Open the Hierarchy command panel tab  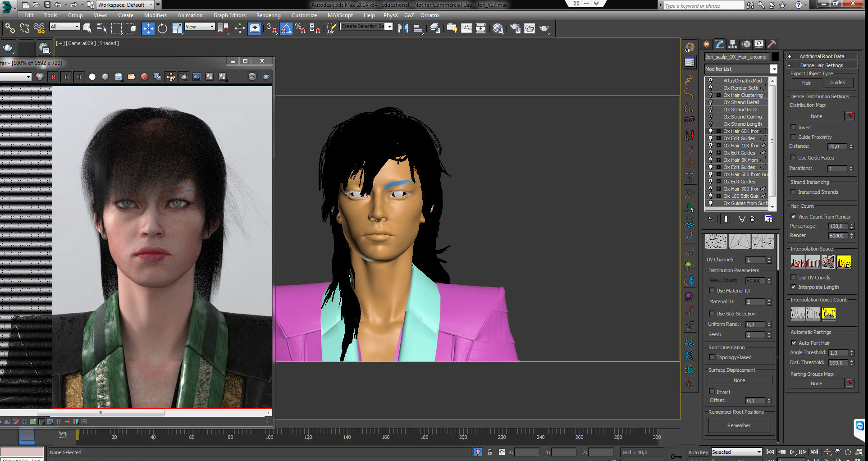coord(732,44)
